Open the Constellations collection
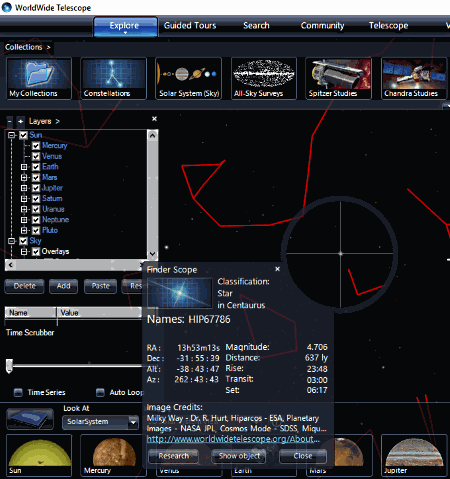The height and width of the screenshot is (479, 450). tap(113, 79)
